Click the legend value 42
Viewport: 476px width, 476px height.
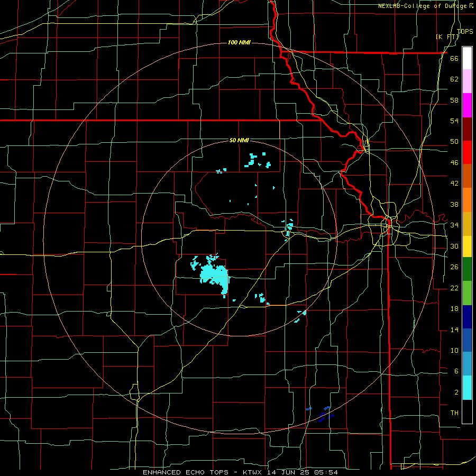pos(454,183)
